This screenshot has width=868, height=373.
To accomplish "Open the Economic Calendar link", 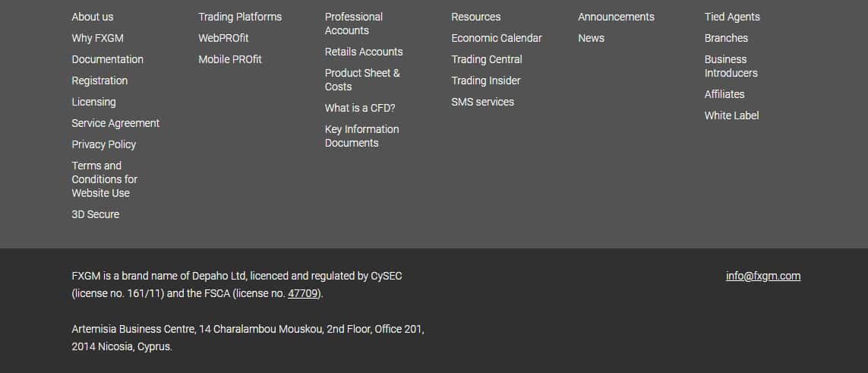I will [497, 38].
